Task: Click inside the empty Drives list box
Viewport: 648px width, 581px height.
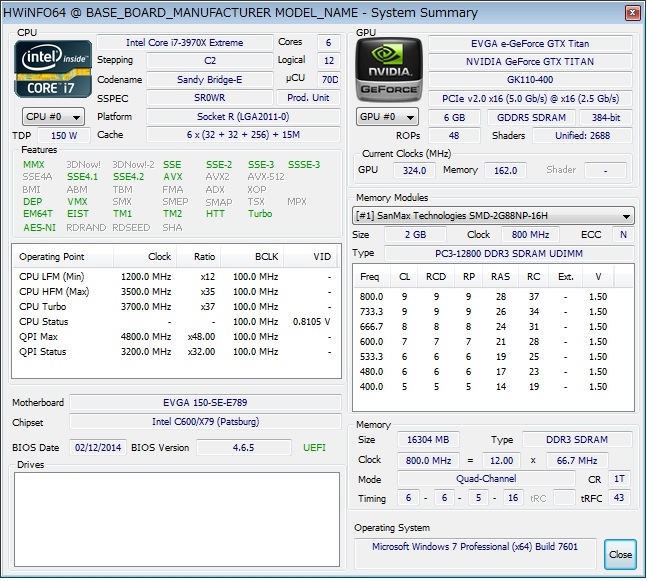Action: [177, 520]
